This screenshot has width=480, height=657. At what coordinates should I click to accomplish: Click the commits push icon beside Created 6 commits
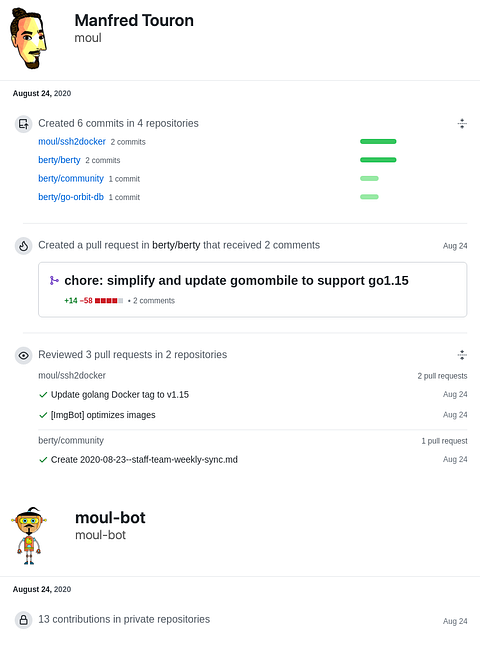coord(23,124)
